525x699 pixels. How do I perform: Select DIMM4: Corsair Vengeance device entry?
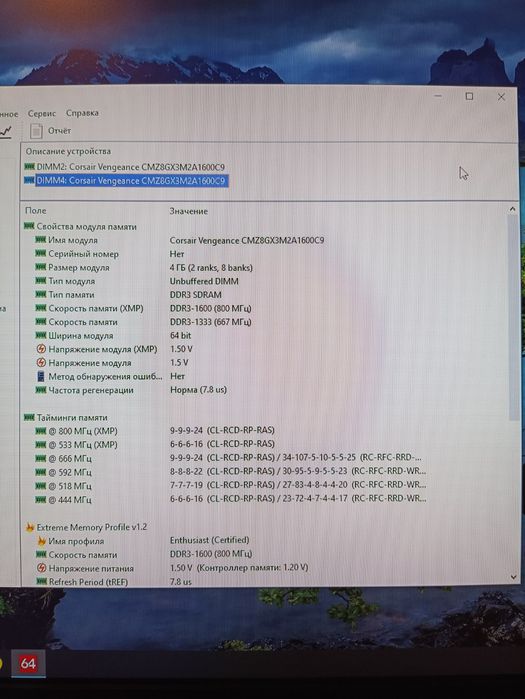point(131,181)
